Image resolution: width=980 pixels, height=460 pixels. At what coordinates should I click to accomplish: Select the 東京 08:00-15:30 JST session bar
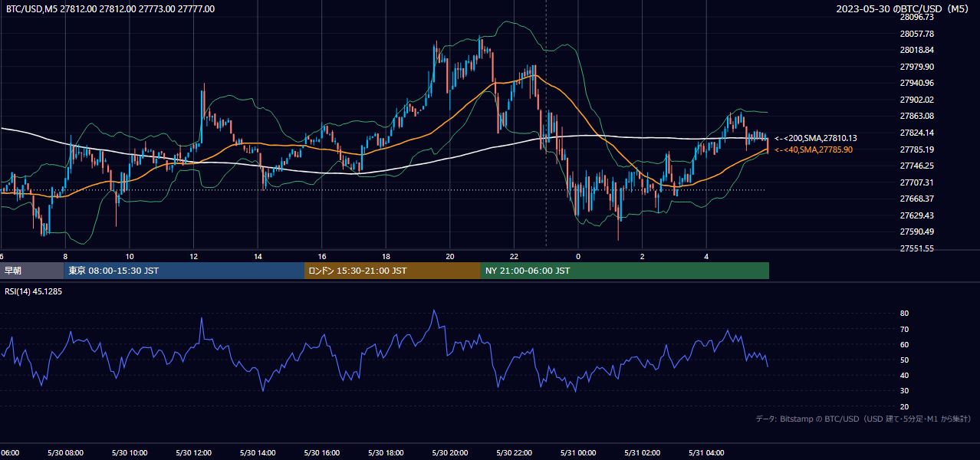coord(184,271)
